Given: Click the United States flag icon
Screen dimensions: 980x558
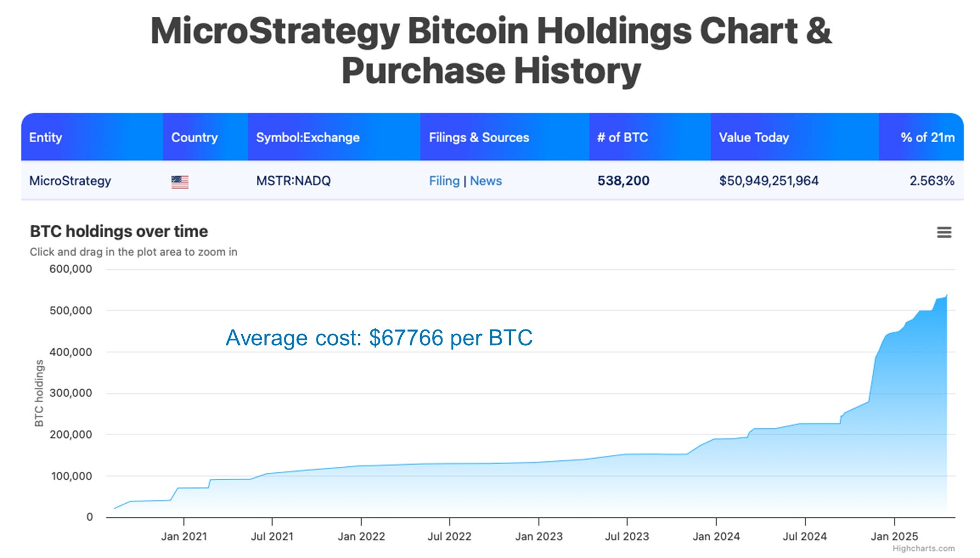Looking at the screenshot, I should click(x=179, y=181).
